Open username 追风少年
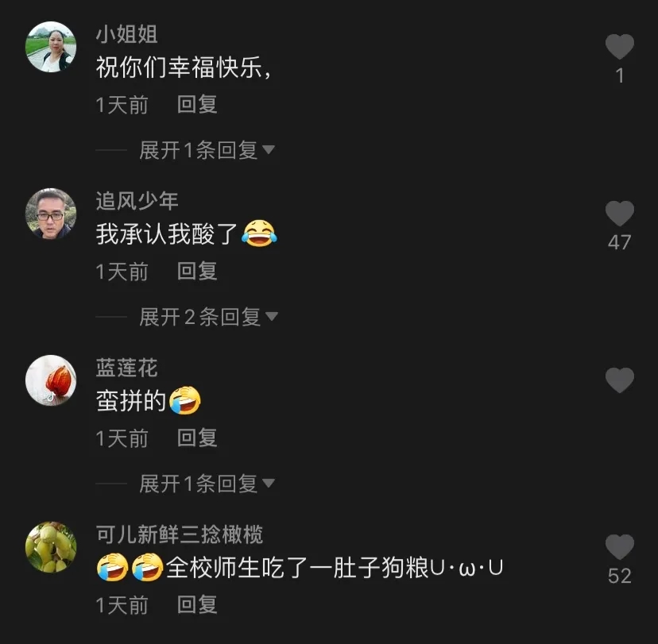This screenshot has width=658, height=644. 137,201
